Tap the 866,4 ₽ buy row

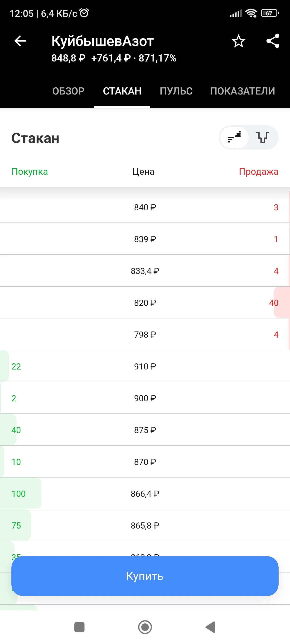point(145,493)
